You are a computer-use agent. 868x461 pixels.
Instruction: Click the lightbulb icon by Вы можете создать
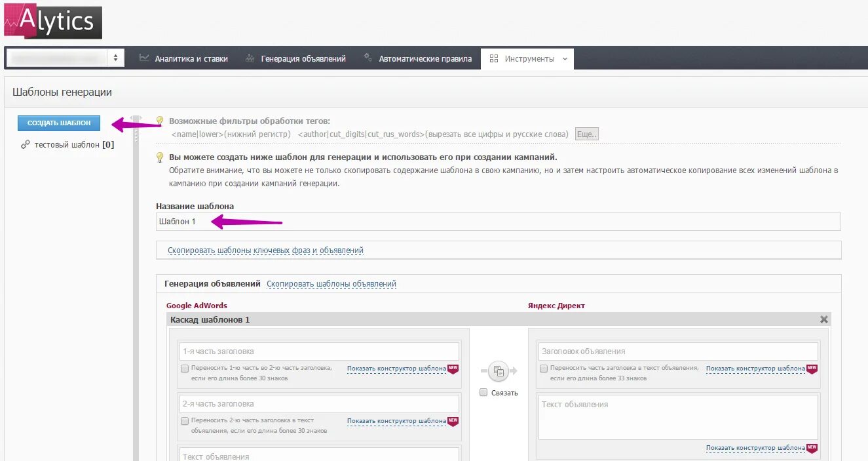click(159, 157)
